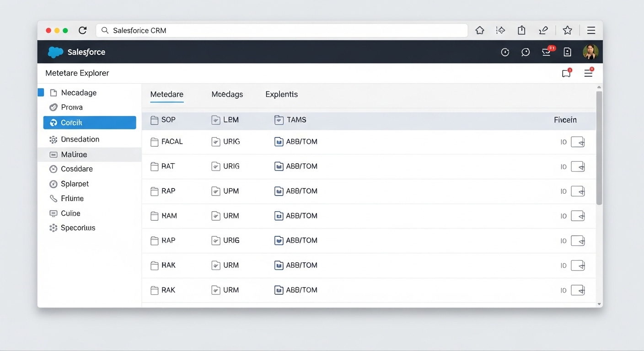Open the history icon in the Salesforce header

click(505, 52)
